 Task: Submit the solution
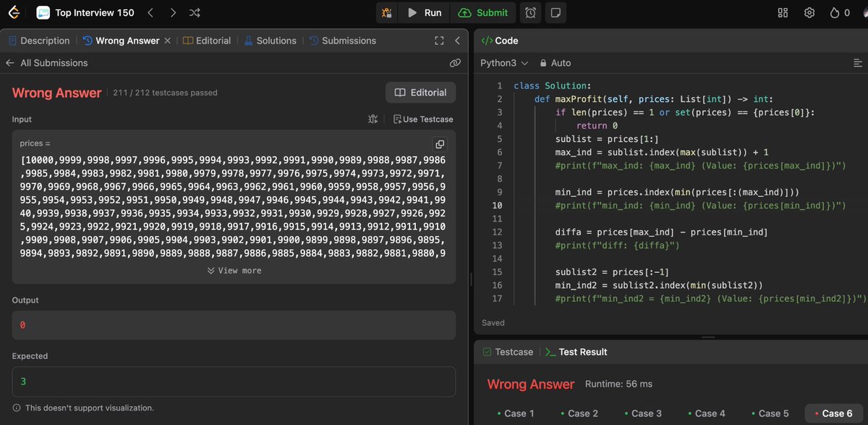click(483, 12)
